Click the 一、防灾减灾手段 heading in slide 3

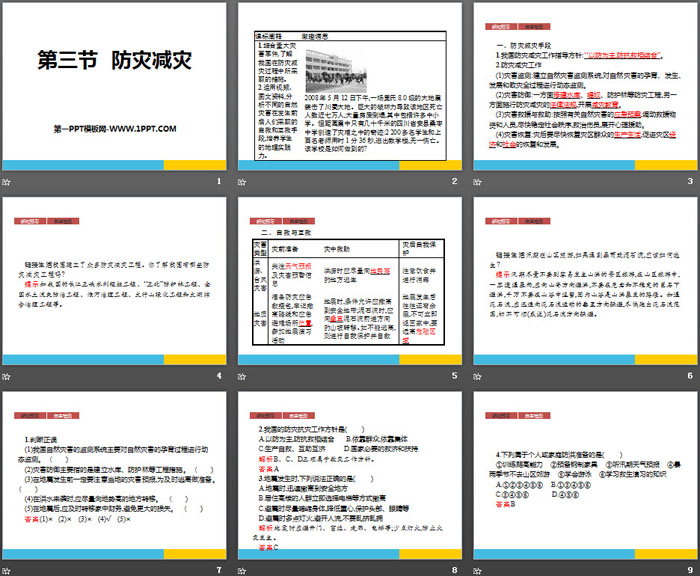[x=524, y=45]
